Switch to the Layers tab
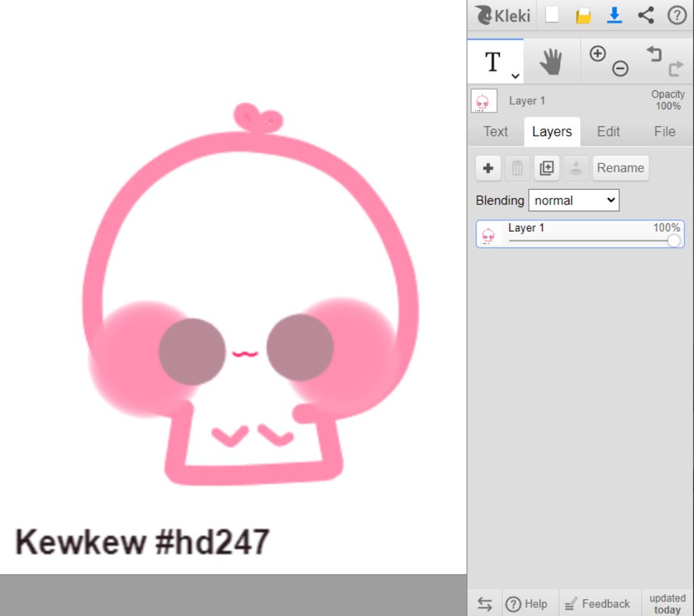The width and height of the screenshot is (694, 616). [552, 131]
